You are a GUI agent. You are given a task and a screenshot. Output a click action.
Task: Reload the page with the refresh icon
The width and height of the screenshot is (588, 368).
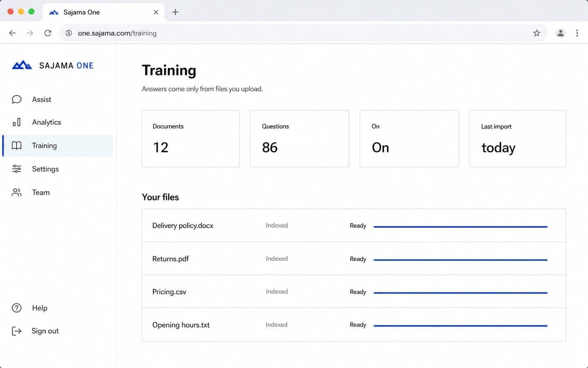(48, 33)
